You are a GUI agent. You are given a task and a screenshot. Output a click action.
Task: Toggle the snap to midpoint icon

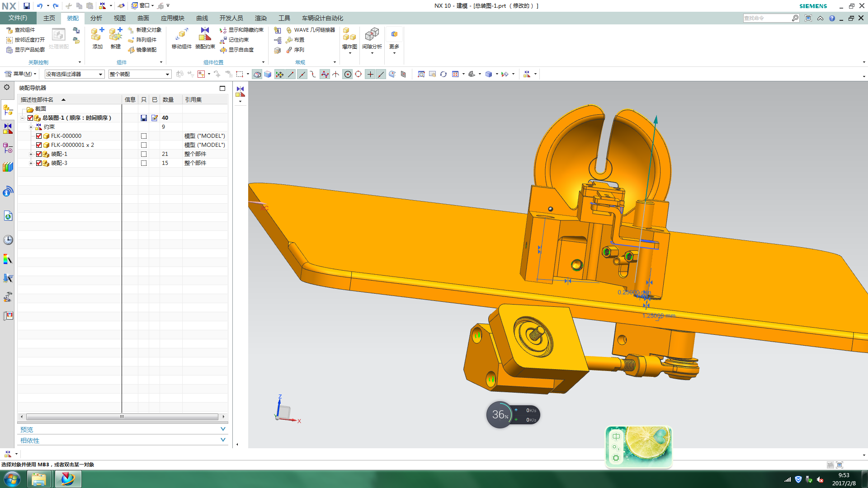[x=302, y=74]
